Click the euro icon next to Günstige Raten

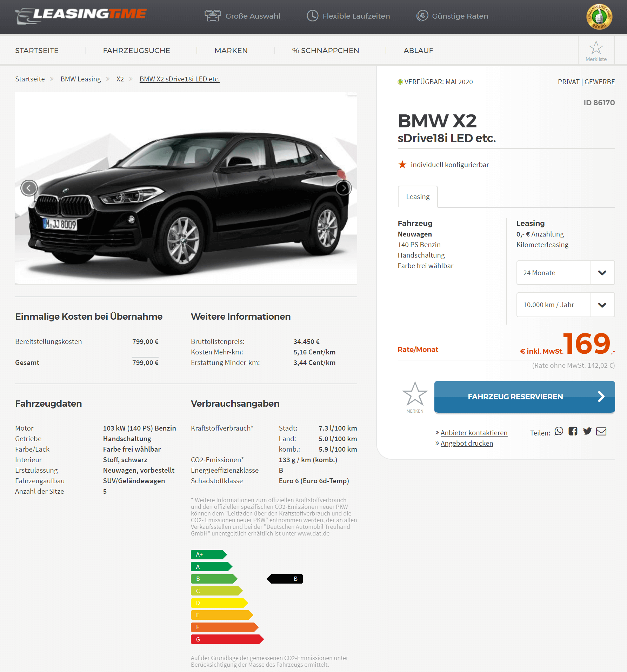click(x=422, y=16)
